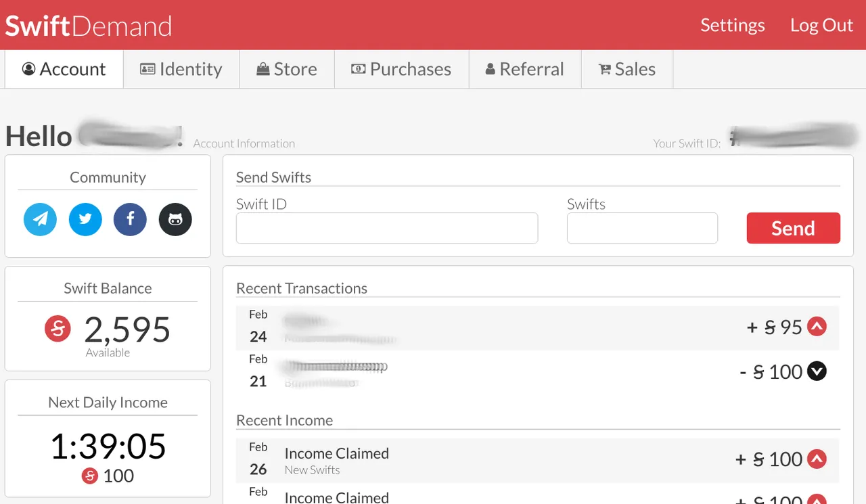Click the Log Out link
Image resolution: width=866 pixels, height=504 pixels.
(x=821, y=25)
